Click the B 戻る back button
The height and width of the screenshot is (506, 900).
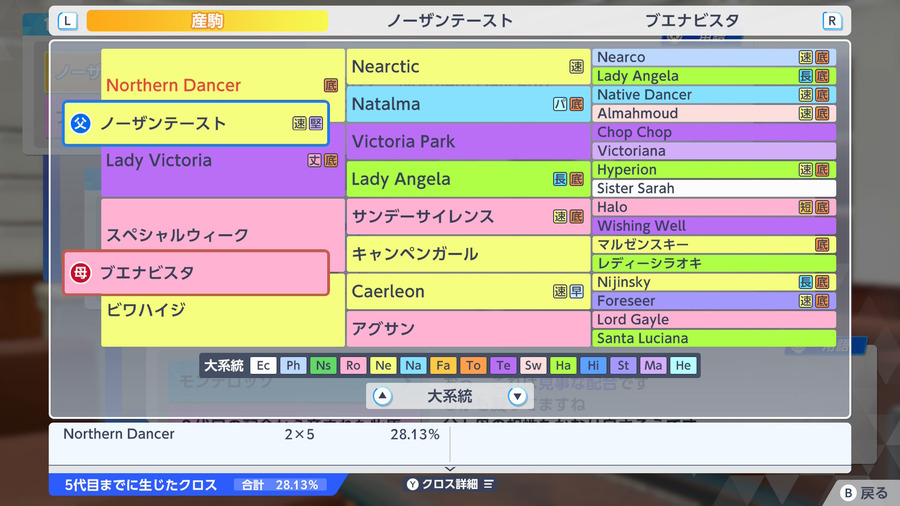point(864,493)
